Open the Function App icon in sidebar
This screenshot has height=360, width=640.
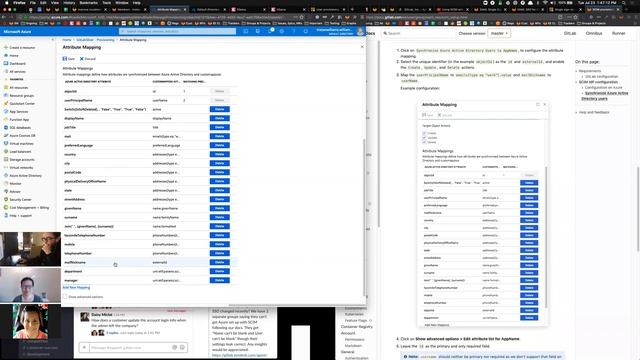(x=6, y=120)
